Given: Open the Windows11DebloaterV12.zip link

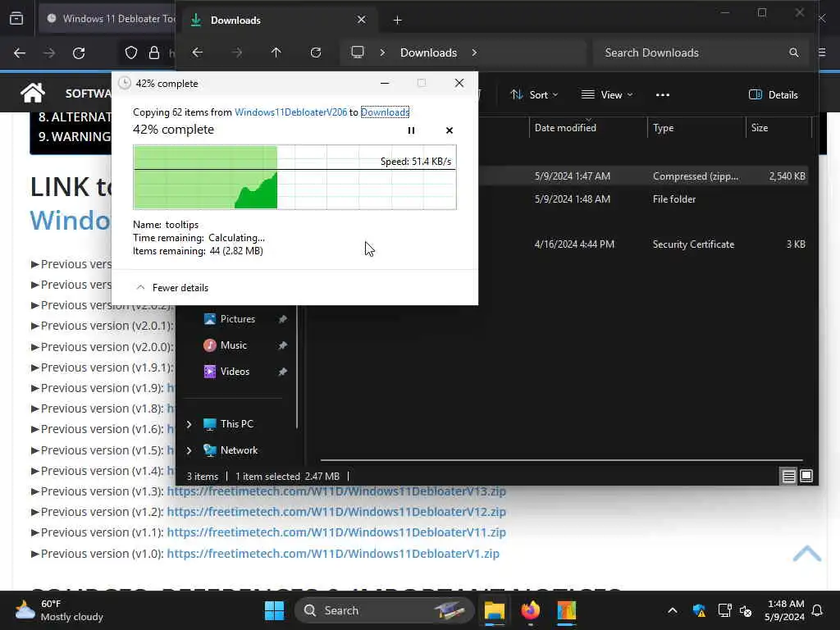Looking at the screenshot, I should 336,512.
